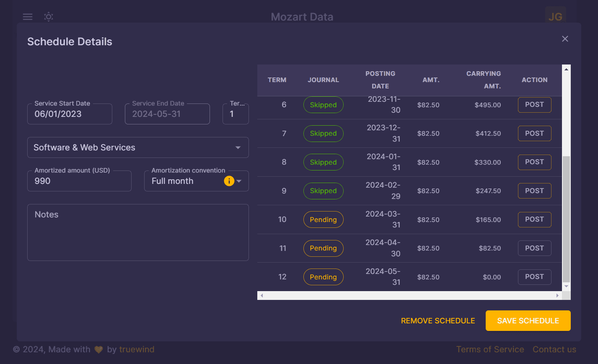Open the Terms of Service link
This screenshot has width=598, height=364.
490,349
